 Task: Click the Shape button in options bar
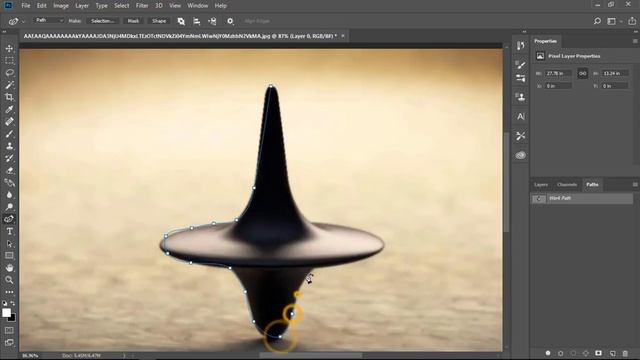[x=159, y=21]
